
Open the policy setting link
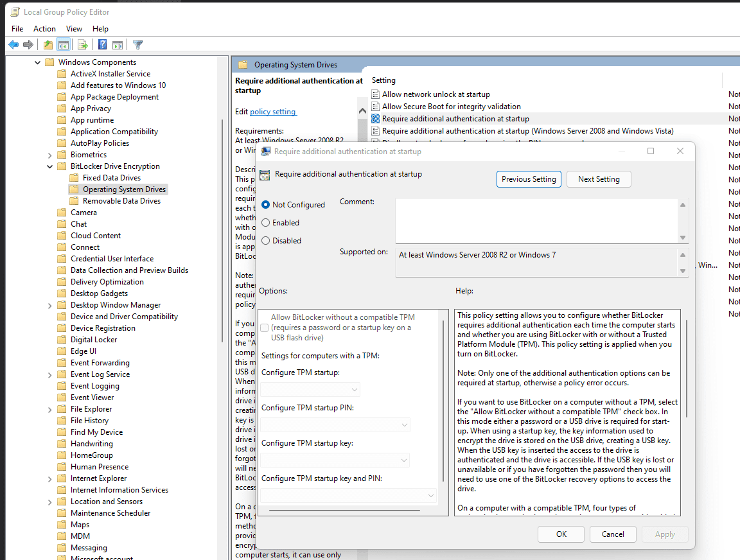tap(273, 112)
